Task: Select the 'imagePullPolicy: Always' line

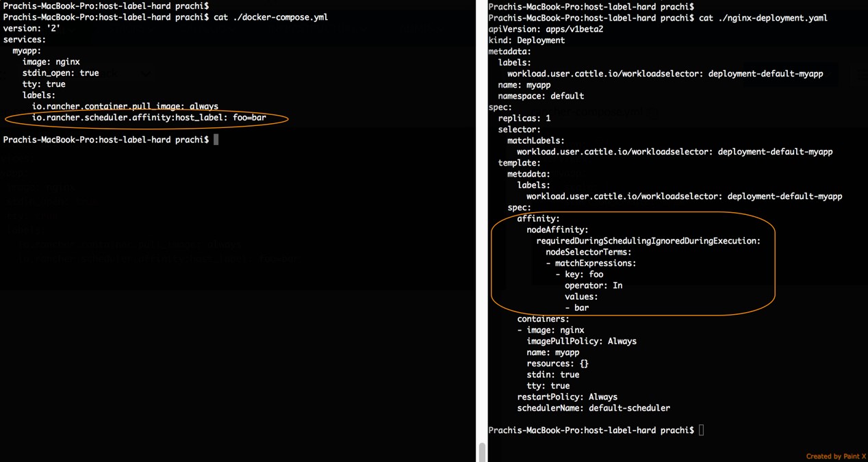Action: (581, 341)
